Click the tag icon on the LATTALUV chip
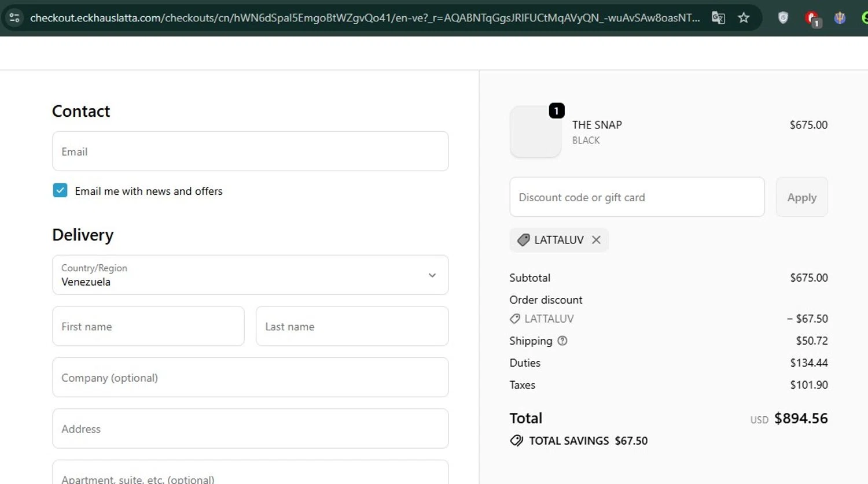The image size is (868, 484). click(523, 240)
